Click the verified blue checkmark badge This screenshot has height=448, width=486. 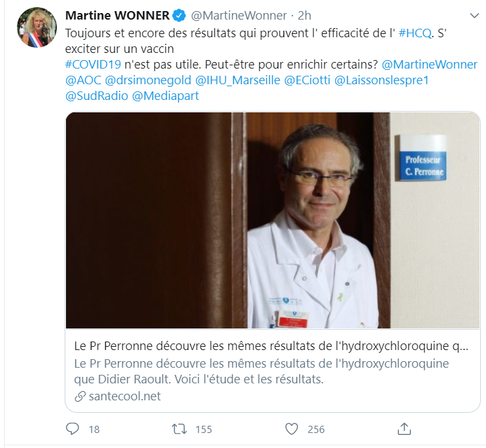(179, 16)
